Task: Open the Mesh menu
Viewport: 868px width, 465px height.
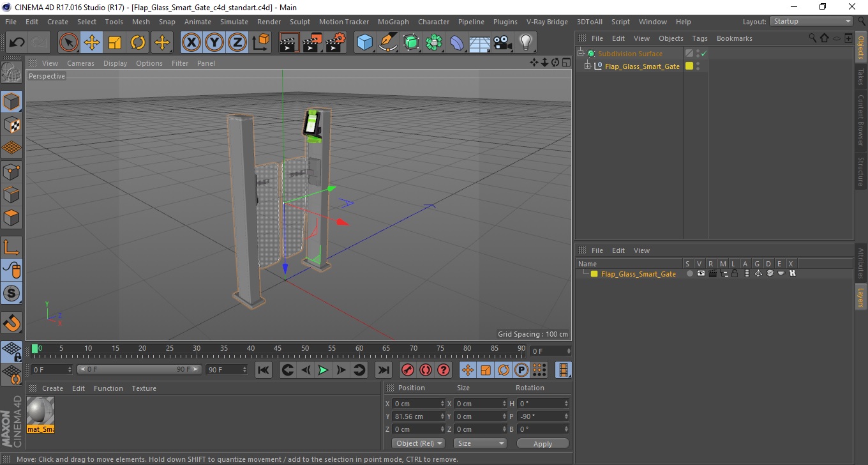Action: [x=140, y=22]
